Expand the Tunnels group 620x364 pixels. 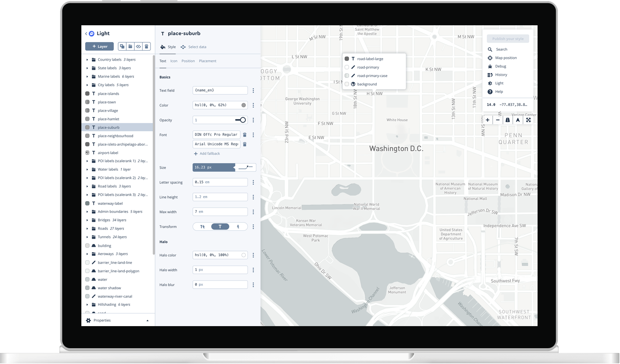point(87,237)
